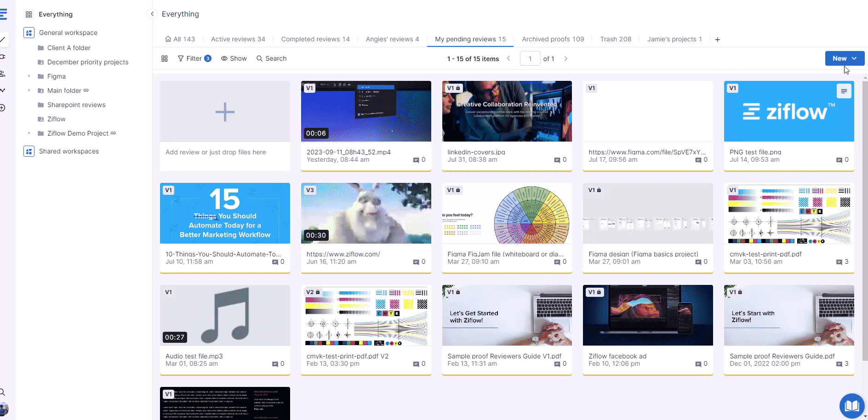
Task: Open Figma FigJam file thumbnail
Action: pos(507,213)
